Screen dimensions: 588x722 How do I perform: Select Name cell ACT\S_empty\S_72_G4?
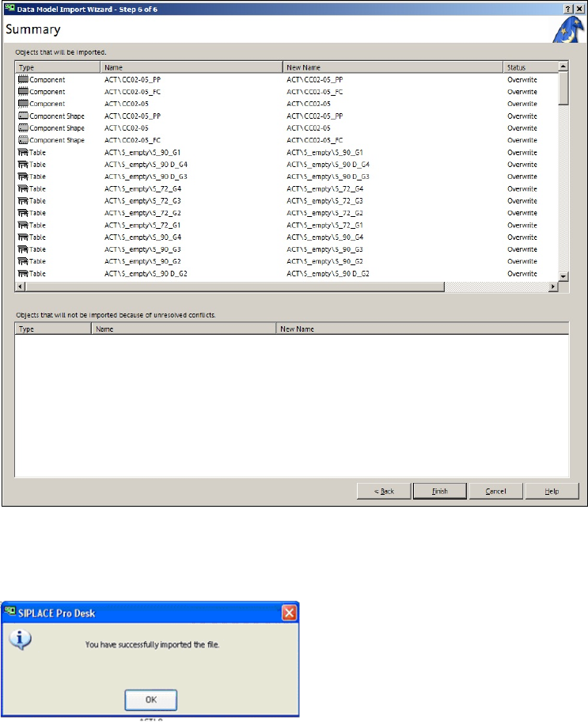pyautogui.click(x=142, y=188)
